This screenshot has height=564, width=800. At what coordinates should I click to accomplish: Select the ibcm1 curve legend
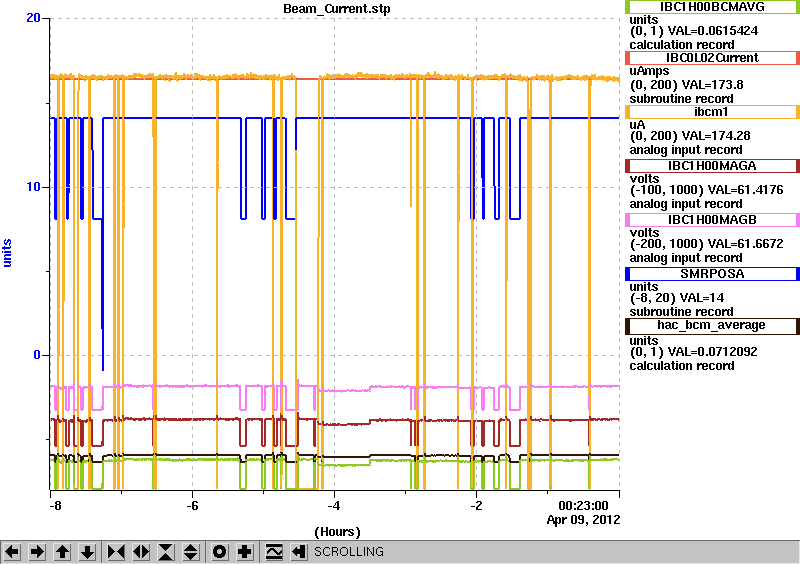(712, 112)
